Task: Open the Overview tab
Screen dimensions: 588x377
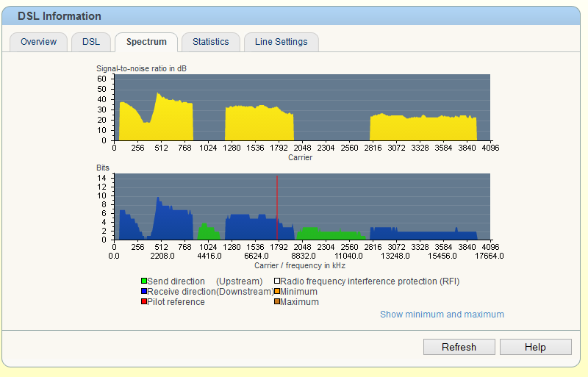Action: [38, 42]
